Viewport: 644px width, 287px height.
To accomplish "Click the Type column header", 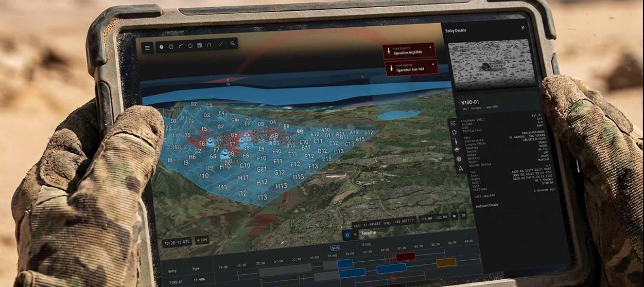I will [x=196, y=268].
